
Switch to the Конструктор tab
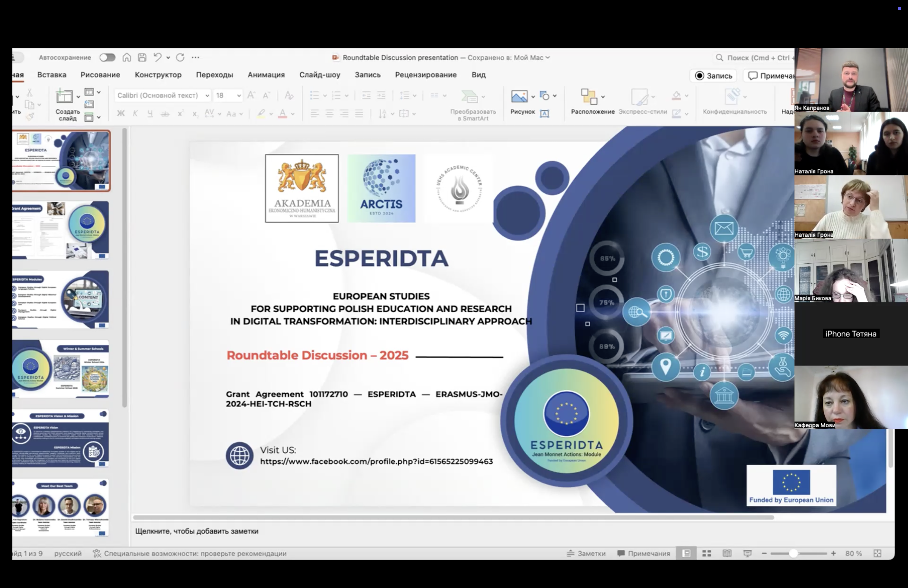point(158,75)
